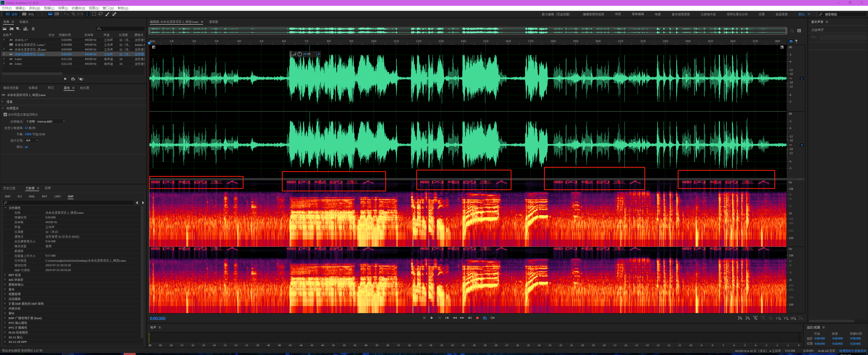Expand the RIFF 信息 metadata group
The image size is (868, 355).
[x=5, y=275]
